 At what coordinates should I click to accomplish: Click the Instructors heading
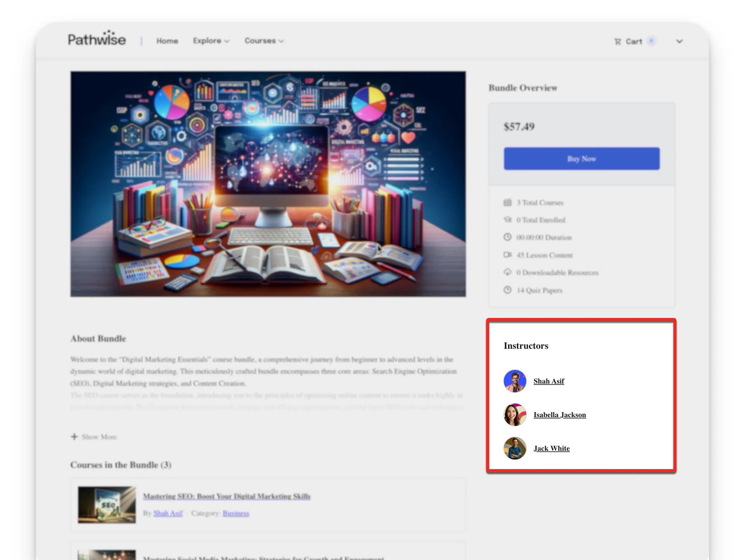526,346
